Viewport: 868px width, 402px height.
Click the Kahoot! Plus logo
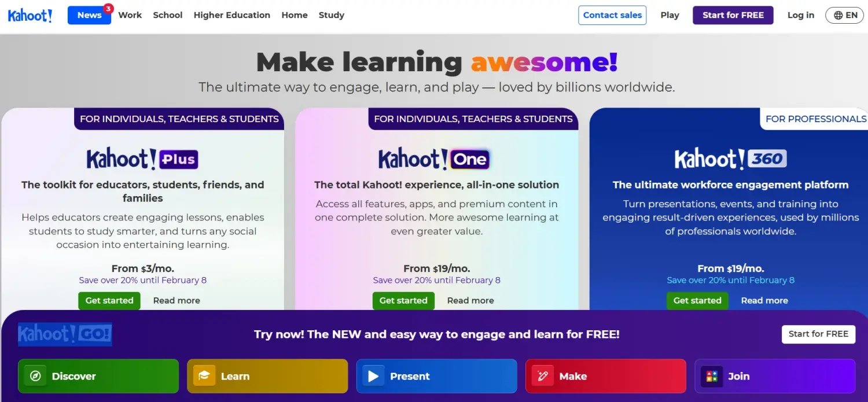click(142, 159)
